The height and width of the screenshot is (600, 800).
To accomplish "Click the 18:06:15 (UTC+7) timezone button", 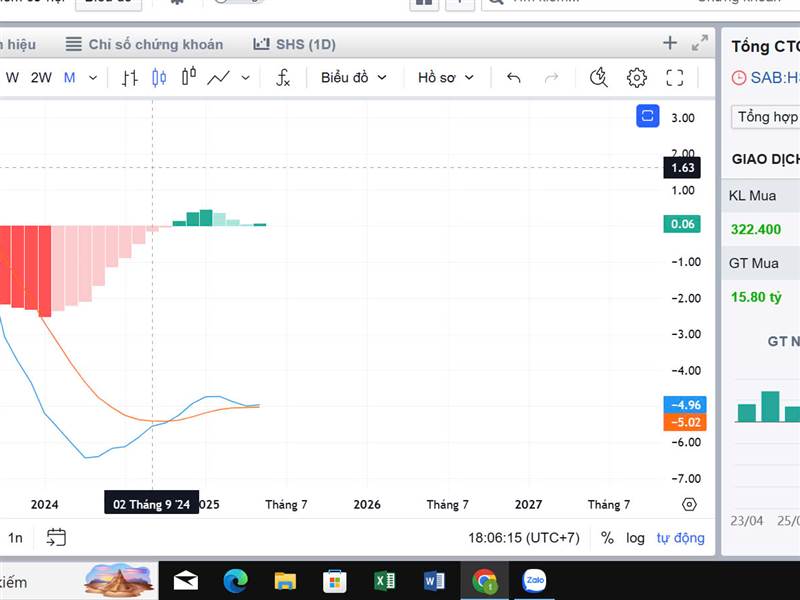I will 524,538.
